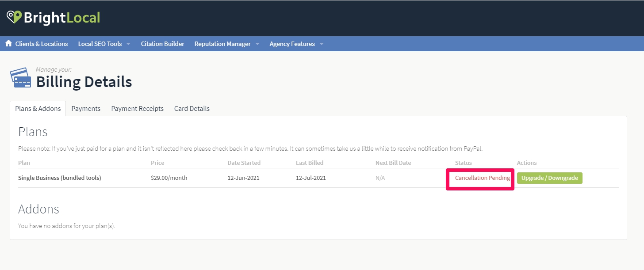Screen dimensions: 644x270
Task: Expand the Agency Features dropdown arrow
Action: click(x=322, y=44)
